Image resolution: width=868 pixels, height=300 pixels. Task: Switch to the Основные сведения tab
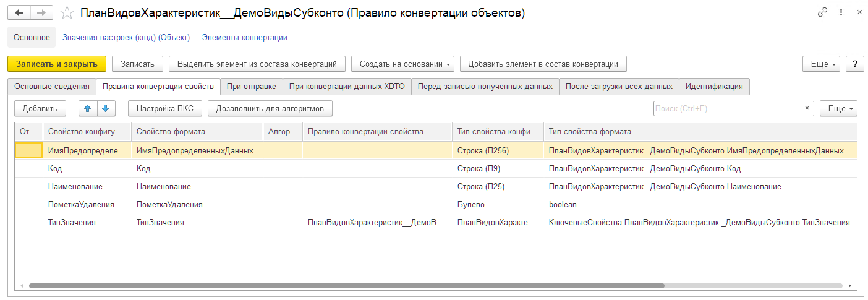pyautogui.click(x=52, y=87)
